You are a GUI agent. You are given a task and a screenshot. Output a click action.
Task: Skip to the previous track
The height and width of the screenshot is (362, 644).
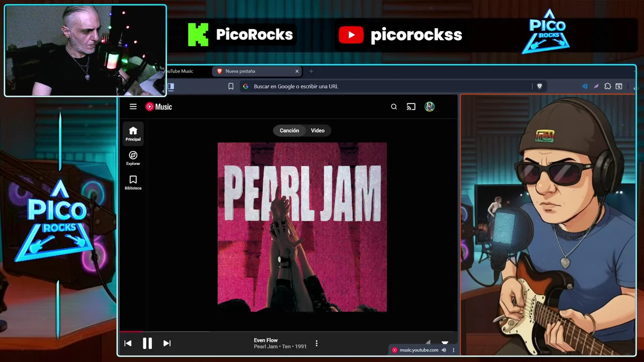tap(128, 343)
